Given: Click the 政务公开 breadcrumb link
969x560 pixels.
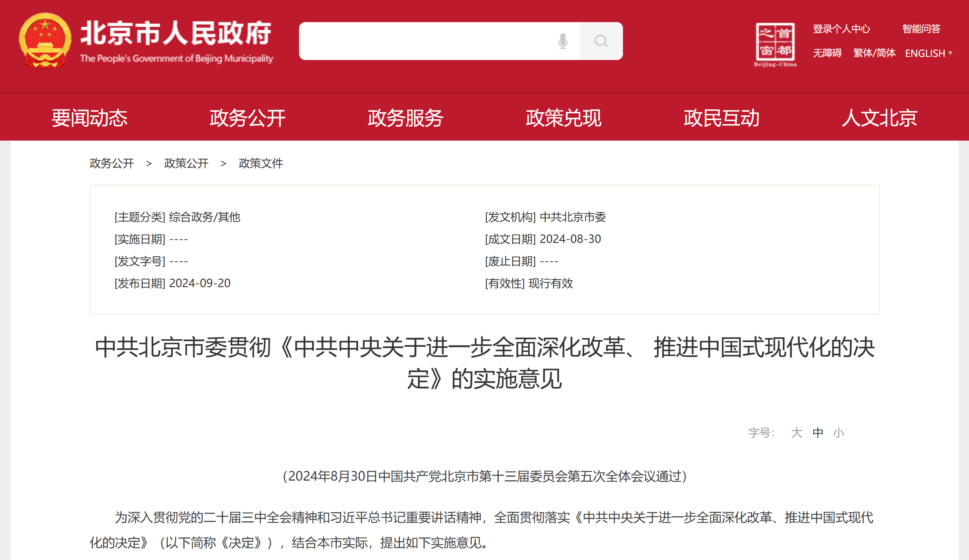Looking at the screenshot, I should tap(111, 163).
